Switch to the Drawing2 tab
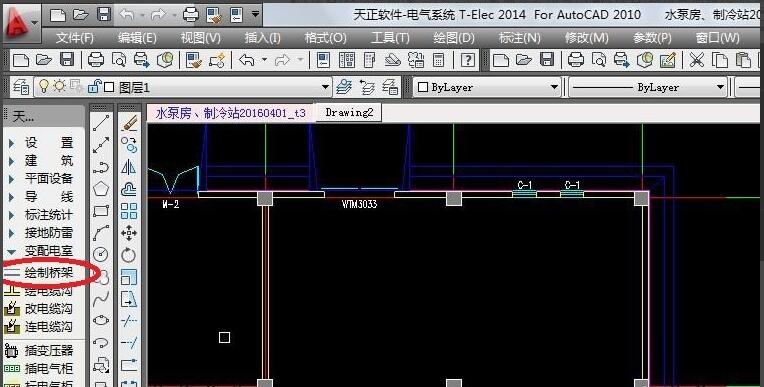Image resolution: width=764 pixels, height=387 pixels. pyautogui.click(x=349, y=113)
